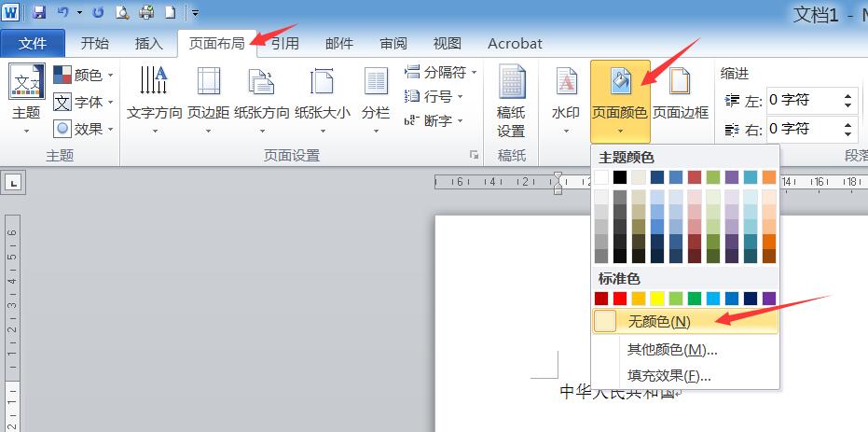
Task: Click the 页面颜色 page color button
Action: point(620,102)
